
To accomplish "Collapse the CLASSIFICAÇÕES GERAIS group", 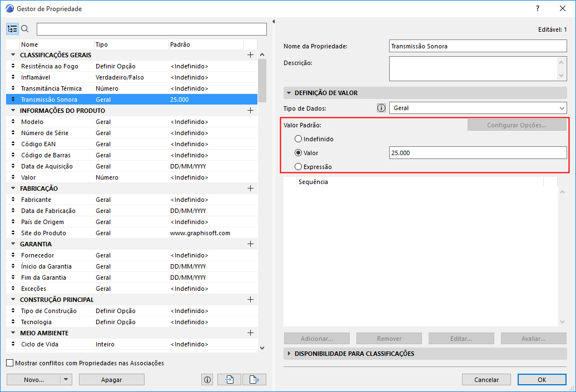I will click(13, 54).
